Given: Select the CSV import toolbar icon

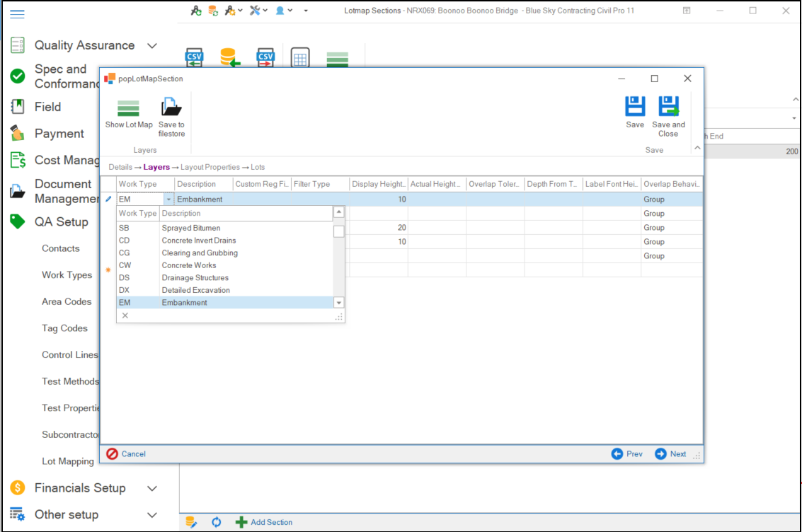Looking at the screenshot, I should click(194, 57).
